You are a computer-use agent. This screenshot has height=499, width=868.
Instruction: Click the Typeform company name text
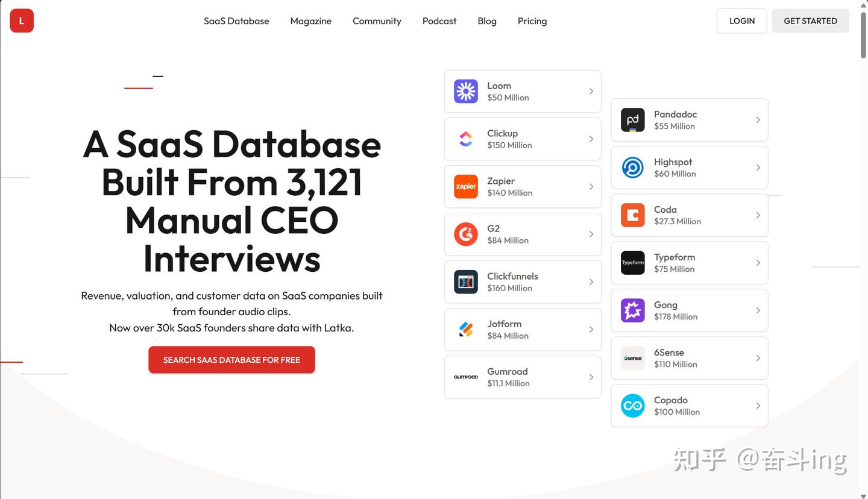click(675, 257)
